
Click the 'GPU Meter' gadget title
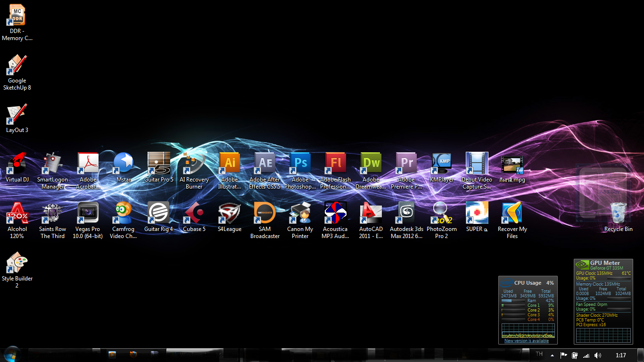(x=605, y=263)
